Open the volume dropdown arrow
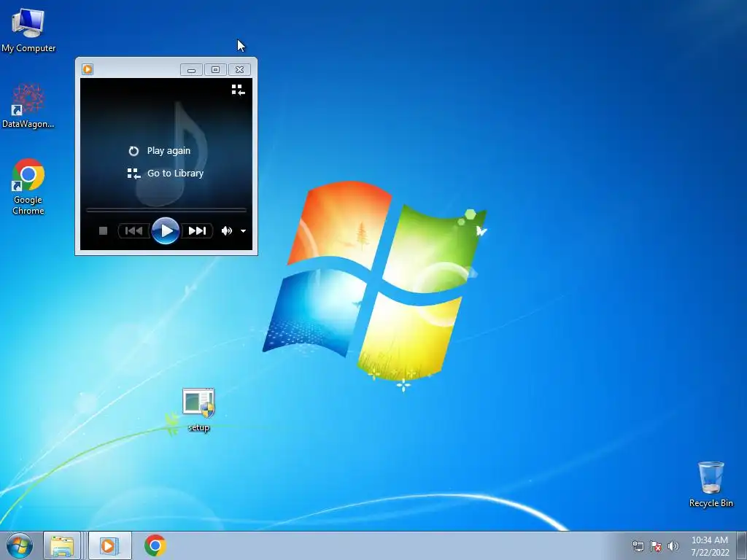747x560 pixels. [243, 231]
